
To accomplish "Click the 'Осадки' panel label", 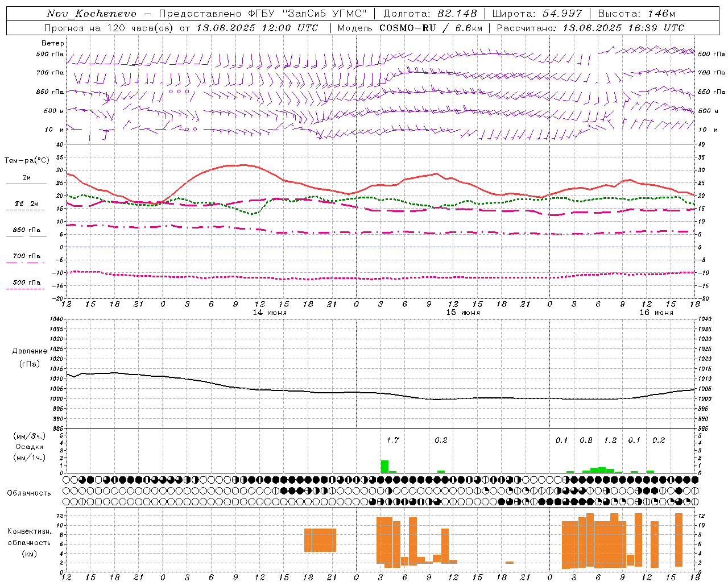I will pyautogui.click(x=29, y=447).
